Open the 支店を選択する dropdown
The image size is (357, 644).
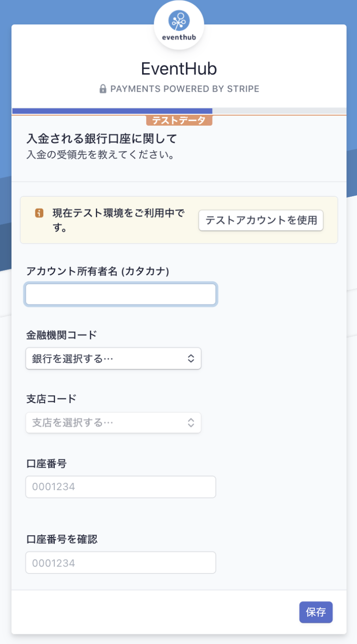click(113, 422)
